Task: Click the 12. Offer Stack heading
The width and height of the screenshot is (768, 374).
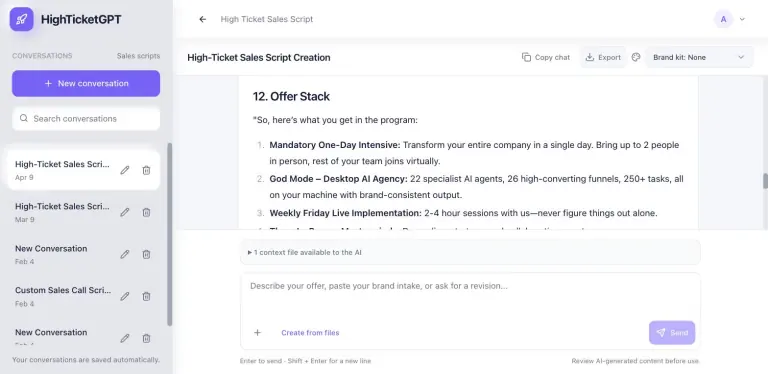Action: [x=291, y=96]
